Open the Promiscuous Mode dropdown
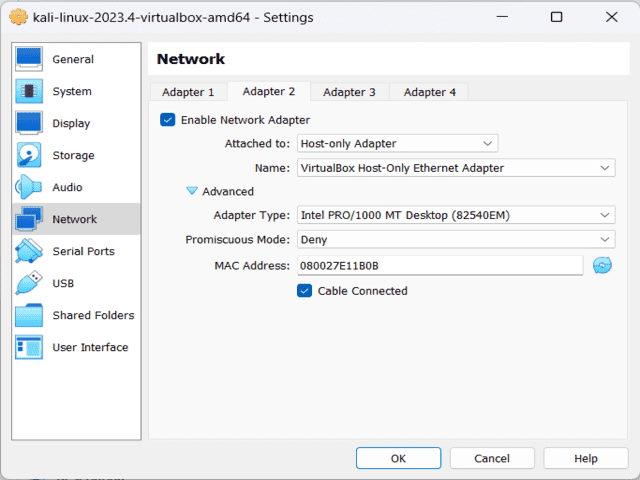640x480 pixels. coord(455,240)
